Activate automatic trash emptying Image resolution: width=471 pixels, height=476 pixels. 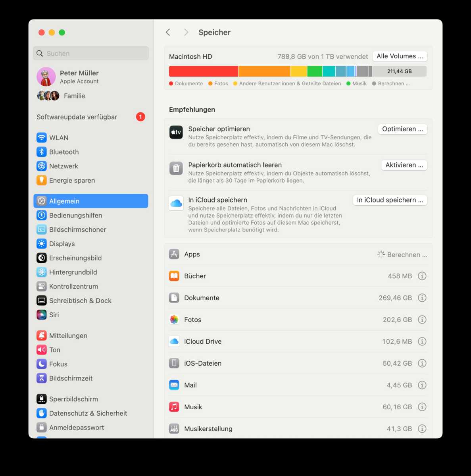coord(404,165)
